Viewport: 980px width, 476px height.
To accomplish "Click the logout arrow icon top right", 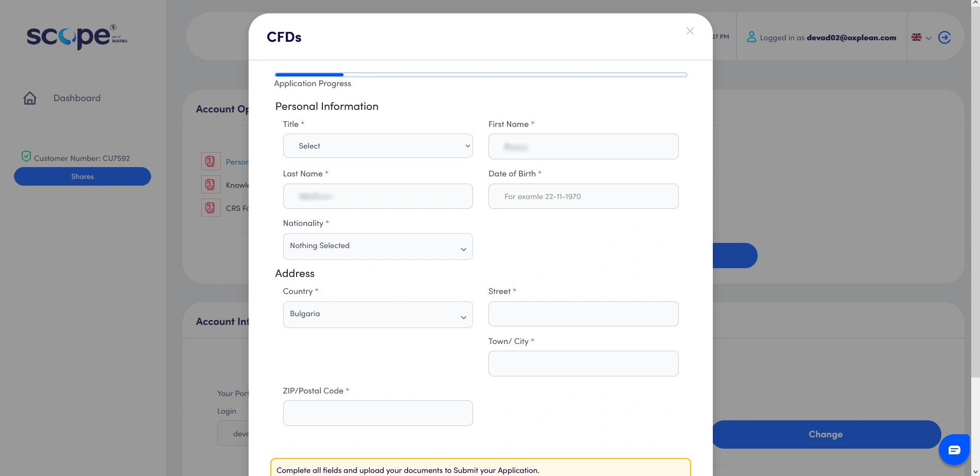I will coord(944,37).
